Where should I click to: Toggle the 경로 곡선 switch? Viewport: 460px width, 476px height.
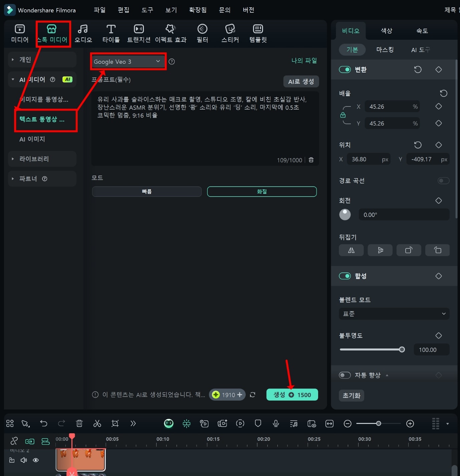[x=443, y=181]
